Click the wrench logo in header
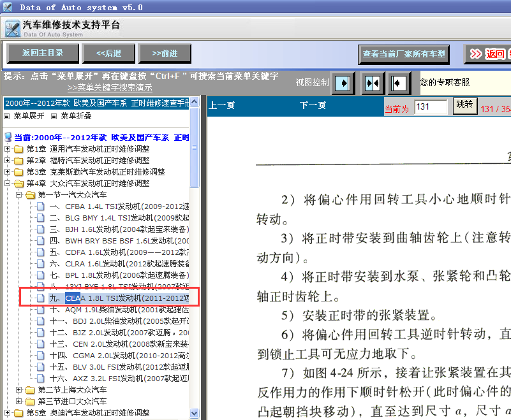Viewport: 511px width, 420px height. (13, 29)
